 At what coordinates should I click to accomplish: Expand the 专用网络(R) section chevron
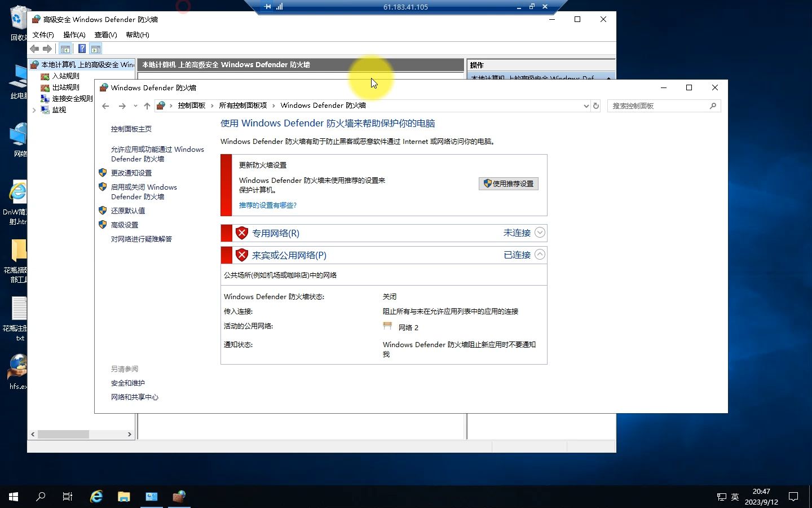point(540,233)
